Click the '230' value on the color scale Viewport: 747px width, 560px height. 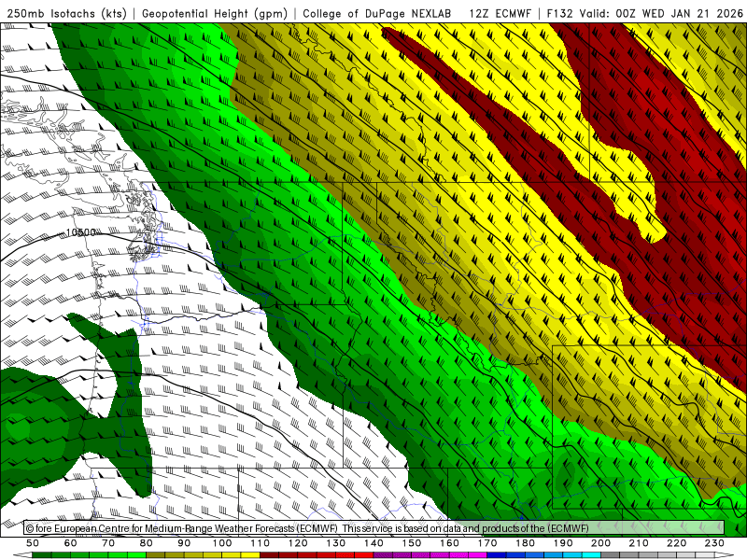point(715,543)
